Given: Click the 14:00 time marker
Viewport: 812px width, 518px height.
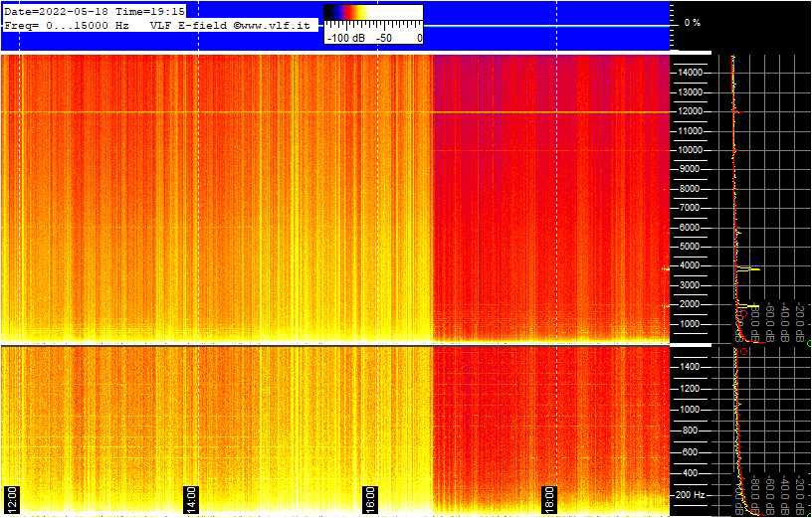Looking at the screenshot, I should click(x=191, y=495).
